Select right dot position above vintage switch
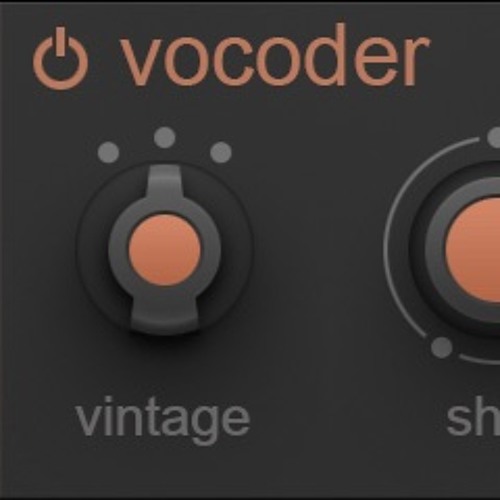The image size is (500, 500). pos(221,152)
